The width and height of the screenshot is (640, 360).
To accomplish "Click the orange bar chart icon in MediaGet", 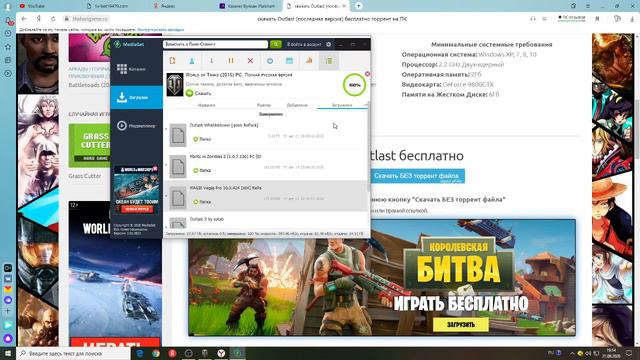I will tap(309, 61).
